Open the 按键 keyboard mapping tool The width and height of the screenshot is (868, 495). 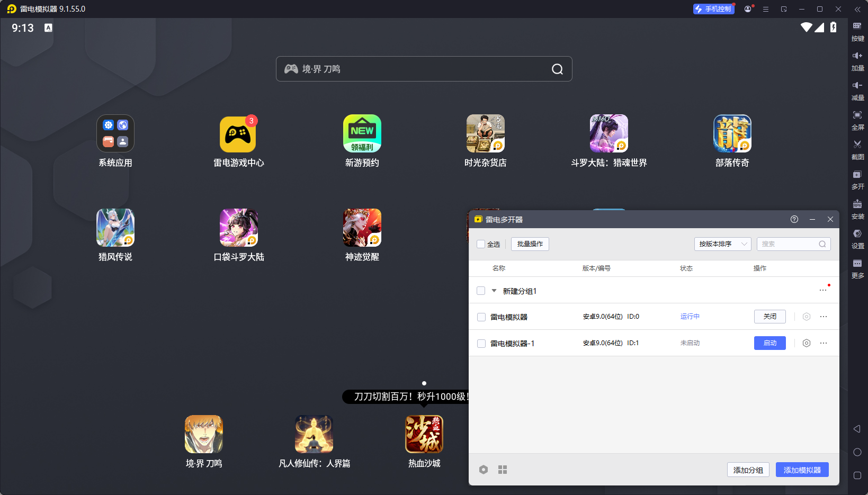(x=857, y=31)
